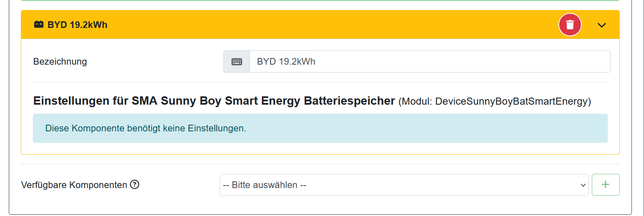Open the help icon next to Verfügbare Komponenten

click(x=134, y=184)
